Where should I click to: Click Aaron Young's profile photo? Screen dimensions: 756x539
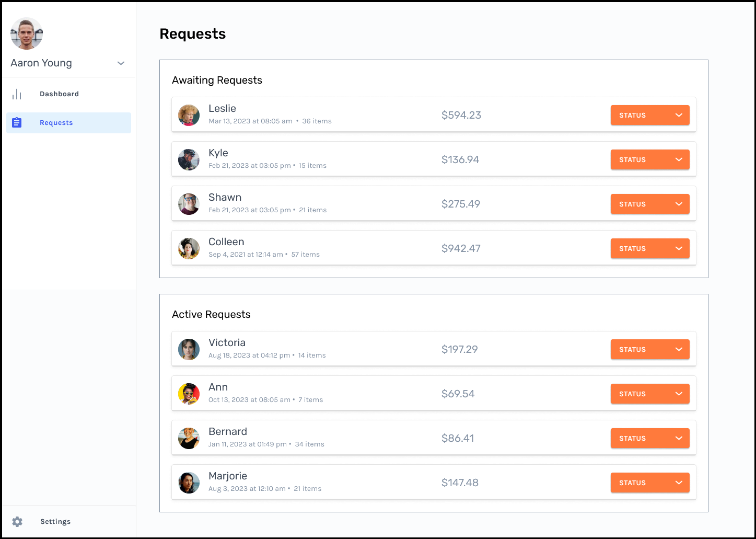[x=27, y=33]
